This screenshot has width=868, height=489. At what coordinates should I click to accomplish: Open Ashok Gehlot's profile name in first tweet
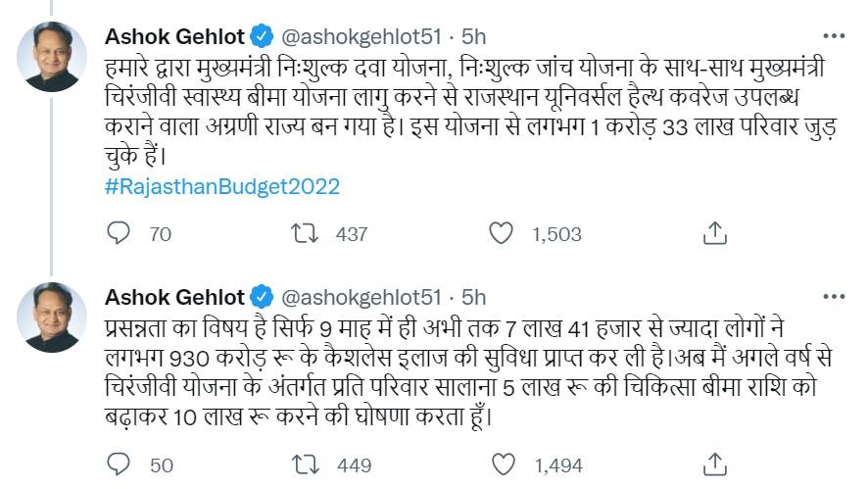pyautogui.click(x=172, y=37)
